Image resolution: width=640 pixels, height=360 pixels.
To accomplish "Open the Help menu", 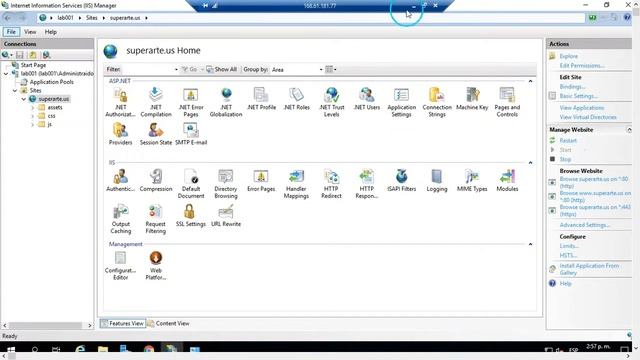I will (x=51, y=32).
